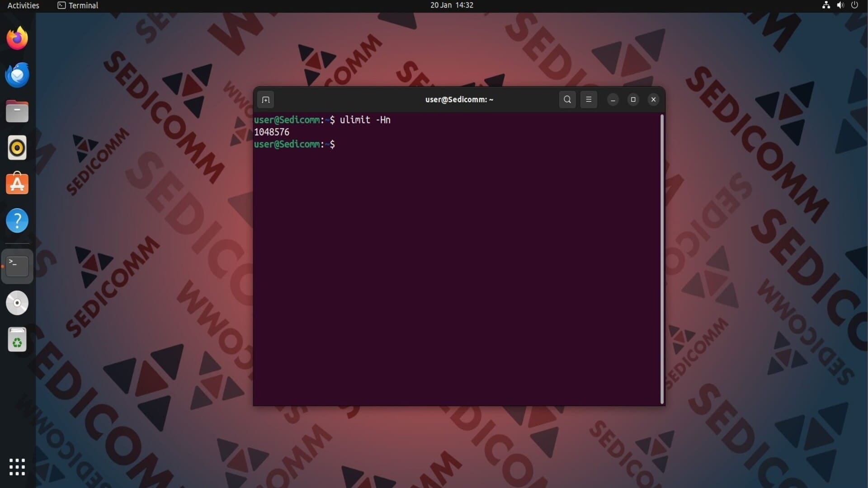The image size is (868, 488).
Task: Open the Activities overview
Action: click(x=24, y=5)
